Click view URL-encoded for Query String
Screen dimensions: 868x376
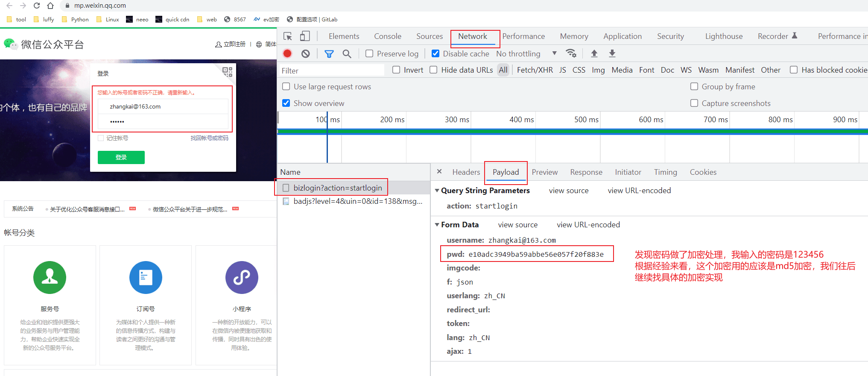pos(639,191)
